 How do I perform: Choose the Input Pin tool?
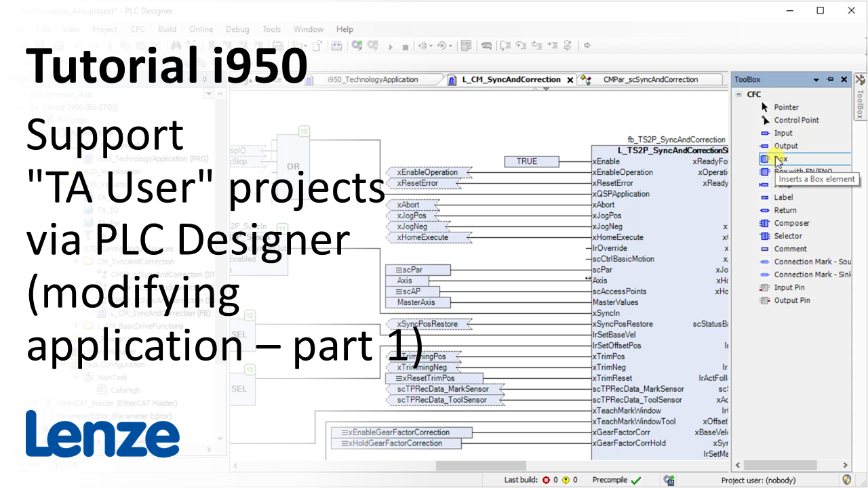[789, 287]
